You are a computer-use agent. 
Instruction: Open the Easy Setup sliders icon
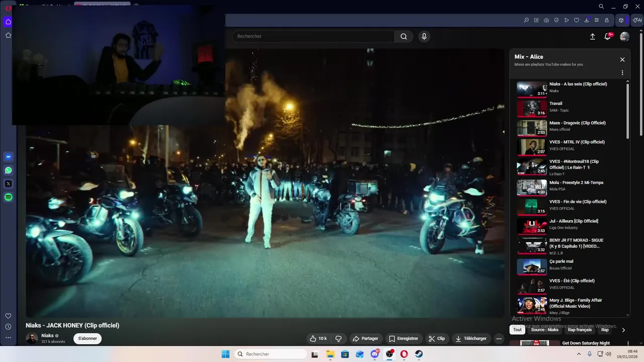[x=597, y=20]
